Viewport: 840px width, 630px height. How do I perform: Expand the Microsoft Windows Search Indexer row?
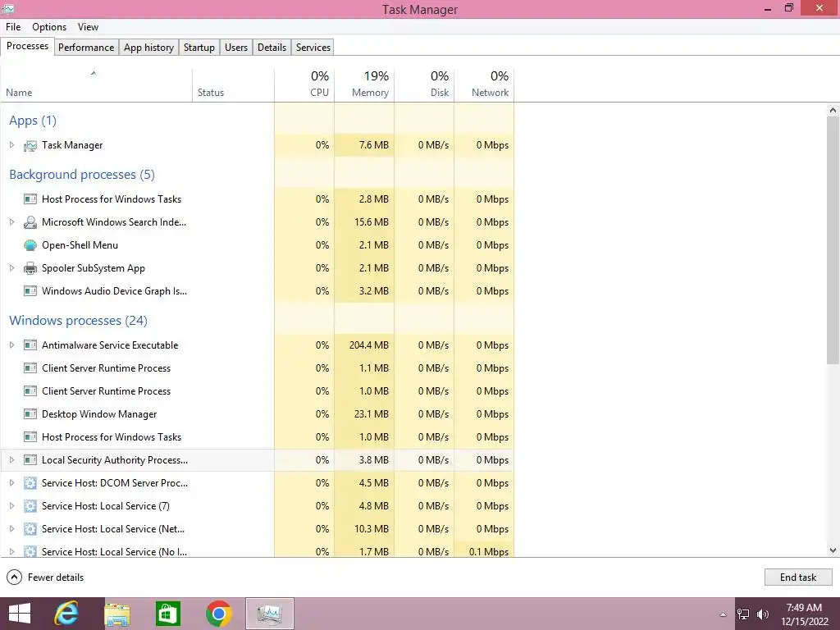pyautogui.click(x=11, y=221)
